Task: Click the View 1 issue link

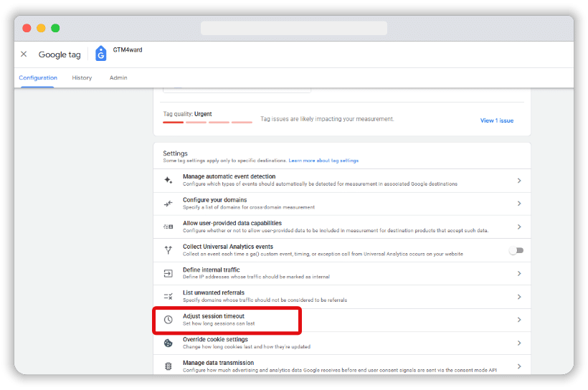Action: 496,120
